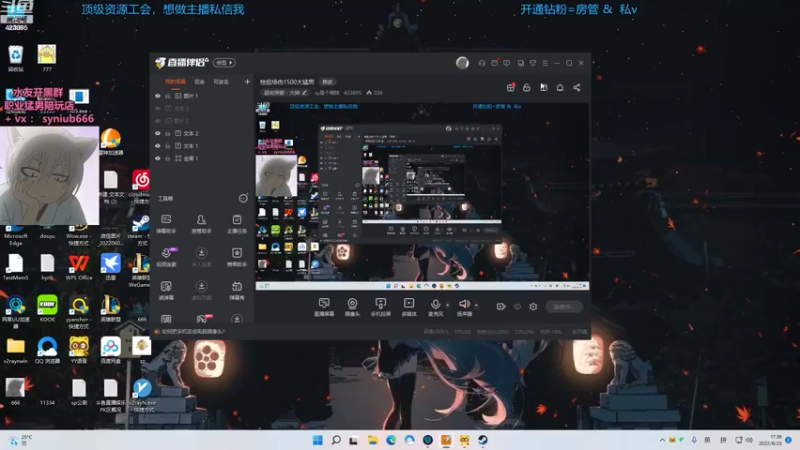Open the streamer avatar in the title bar

(x=462, y=63)
